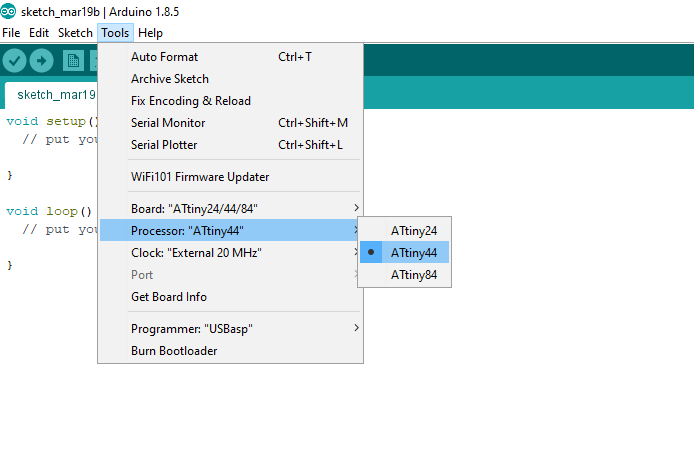Click the Arduino logo in title bar
The width and height of the screenshot is (694, 467).
tap(9, 12)
